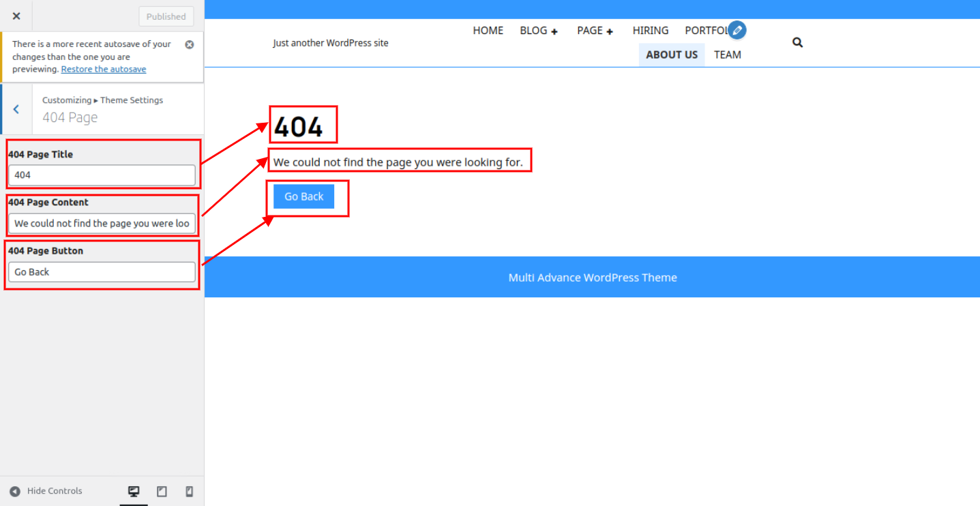Click the Restore the autosave link
Screen dimensions: 980x506
point(104,69)
